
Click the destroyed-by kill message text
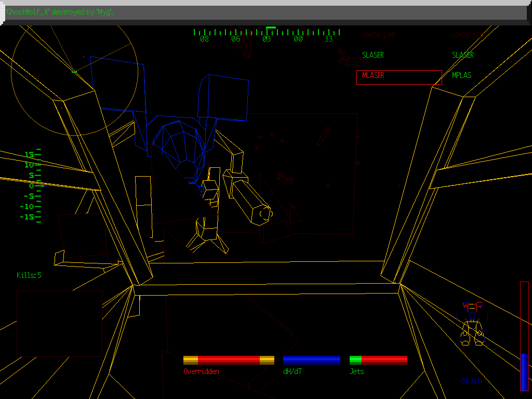click(60, 11)
